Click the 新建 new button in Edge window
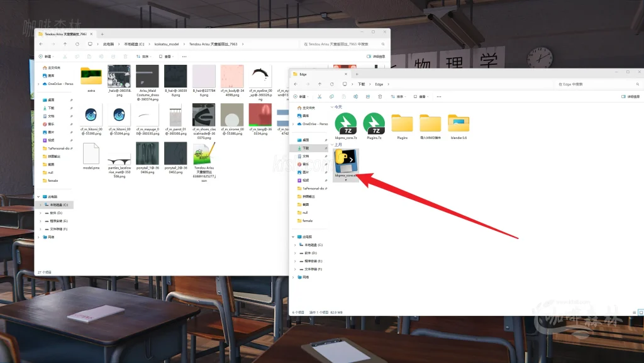Image resolution: width=644 pixels, height=363 pixels. click(303, 96)
